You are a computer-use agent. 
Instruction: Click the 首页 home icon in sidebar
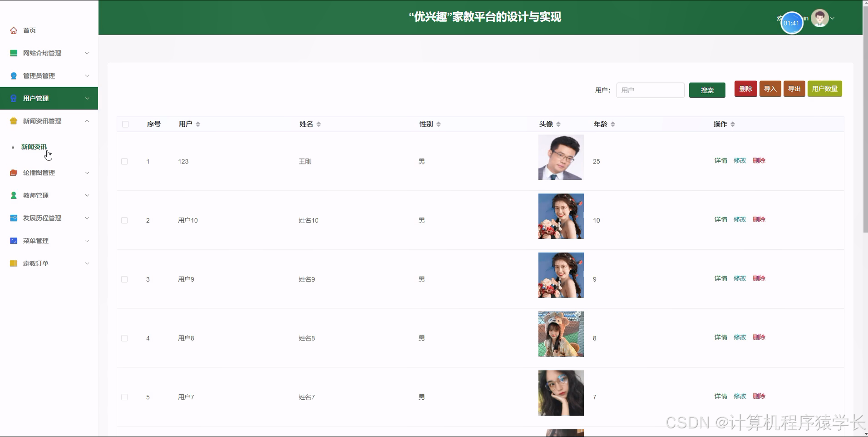(x=13, y=30)
